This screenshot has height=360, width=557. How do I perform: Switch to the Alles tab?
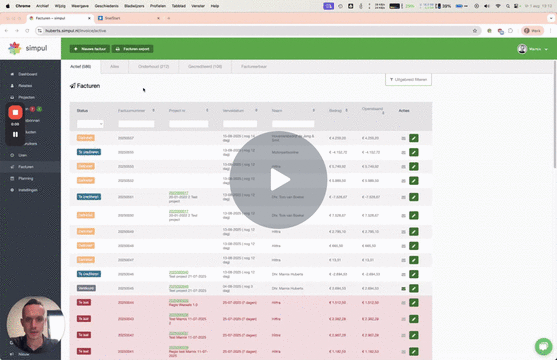pos(114,66)
